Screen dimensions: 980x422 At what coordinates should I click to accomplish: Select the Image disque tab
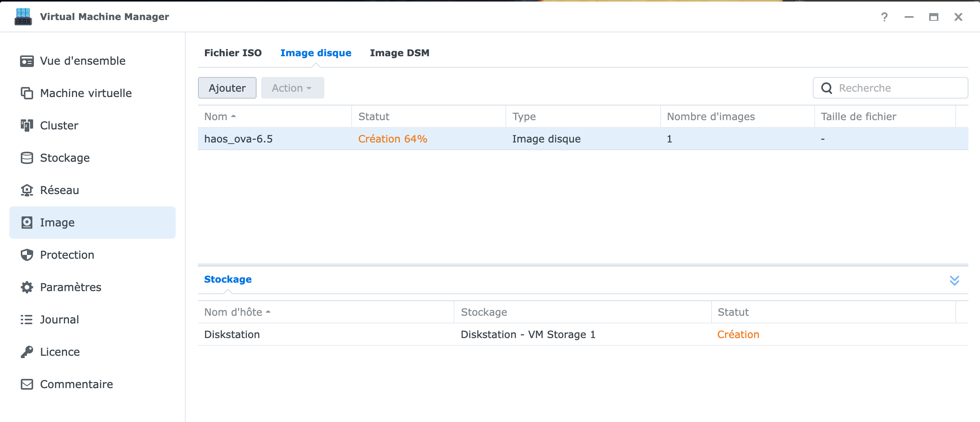pos(316,53)
